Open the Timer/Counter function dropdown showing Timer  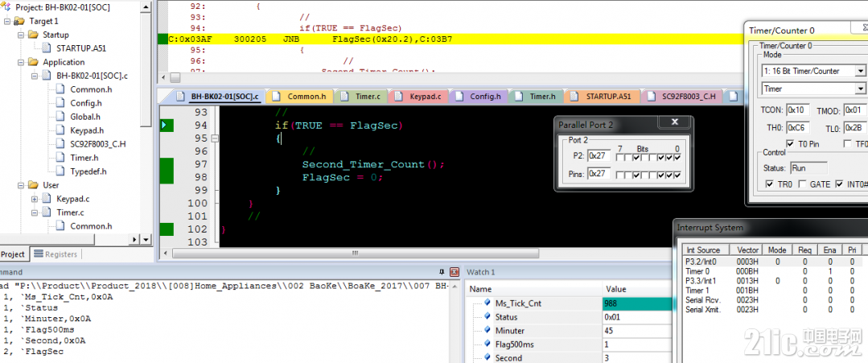coord(860,89)
